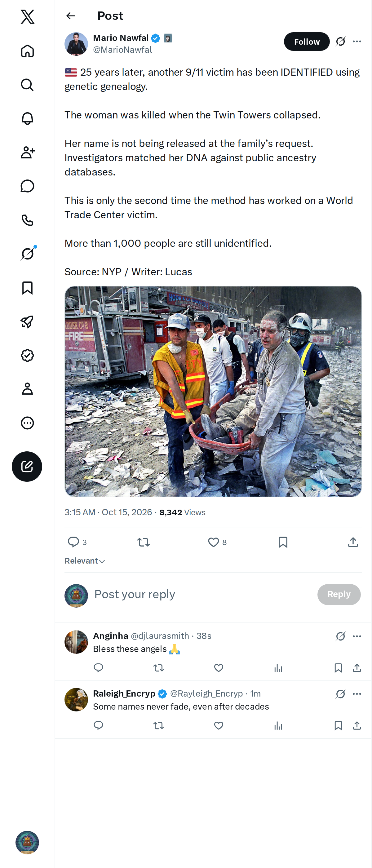Open more options on Raleigh_Encryp's reply
Screen dimensions: 372x868
click(x=357, y=694)
